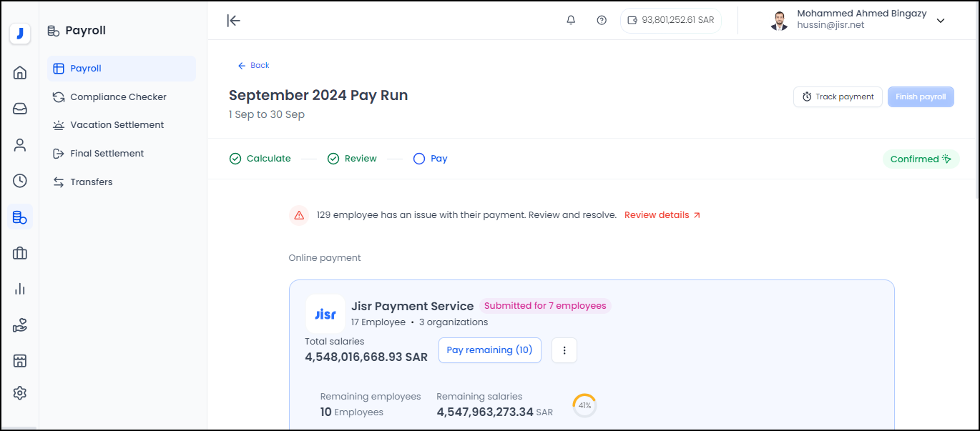Click the home icon in left sidebar

[20, 72]
